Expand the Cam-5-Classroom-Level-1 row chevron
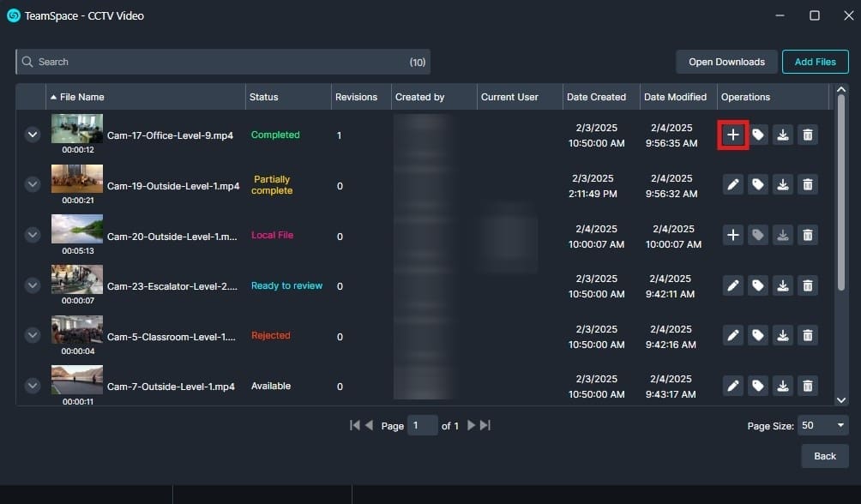 click(33, 335)
